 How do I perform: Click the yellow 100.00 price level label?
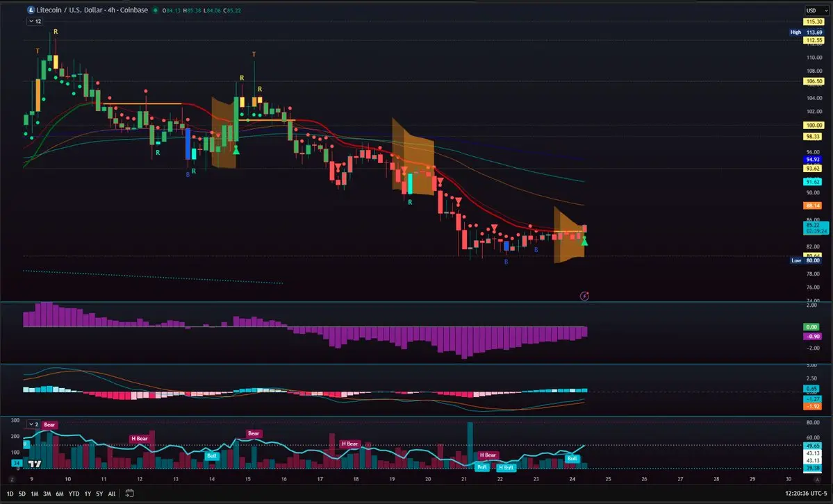click(x=814, y=126)
